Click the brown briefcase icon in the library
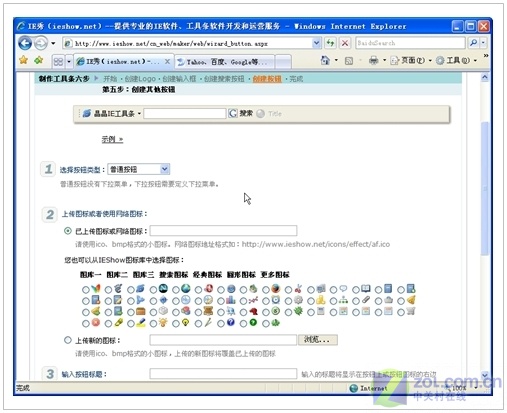The image size is (507, 413). point(141,311)
